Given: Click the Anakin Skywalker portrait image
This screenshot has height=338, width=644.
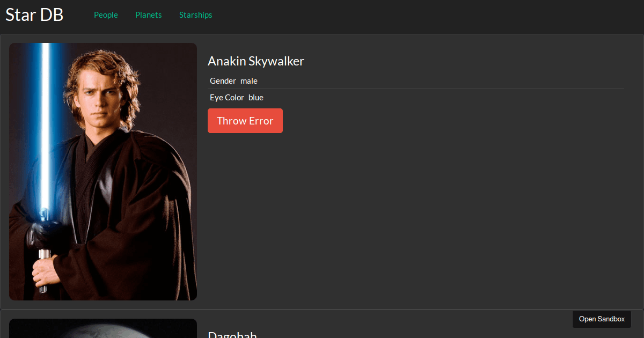Looking at the screenshot, I should (x=103, y=172).
